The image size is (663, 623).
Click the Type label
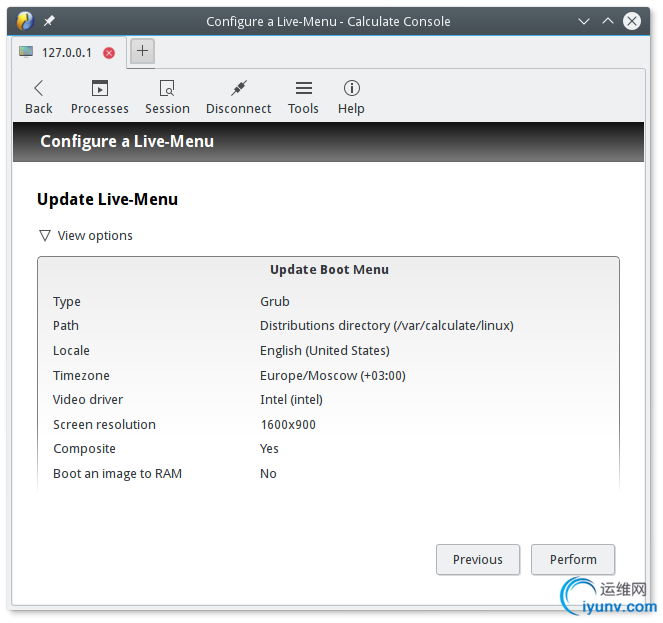67,302
